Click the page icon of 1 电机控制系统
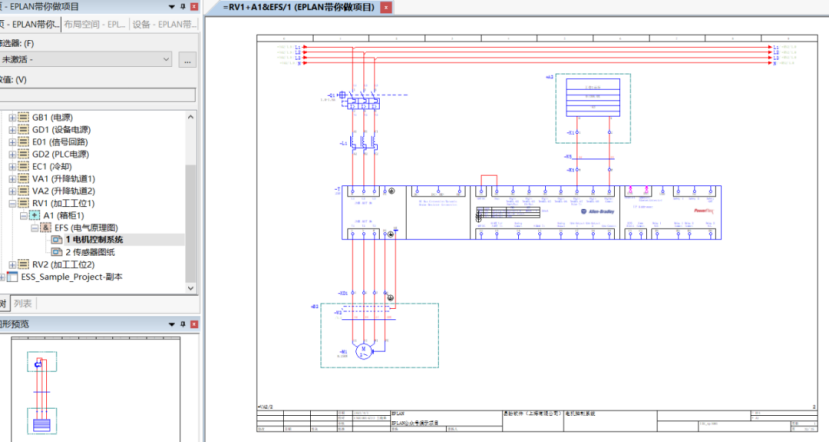Viewport: 830px width, 442px height. coord(57,240)
